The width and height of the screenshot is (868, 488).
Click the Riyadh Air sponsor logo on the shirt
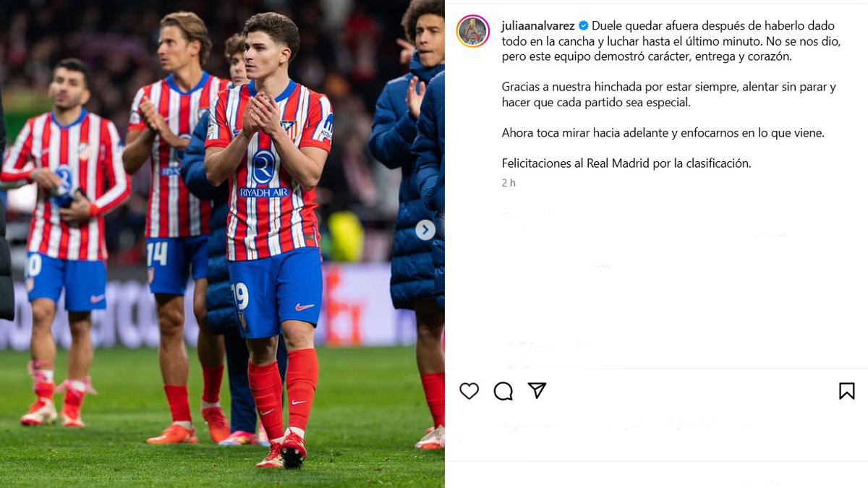264,175
